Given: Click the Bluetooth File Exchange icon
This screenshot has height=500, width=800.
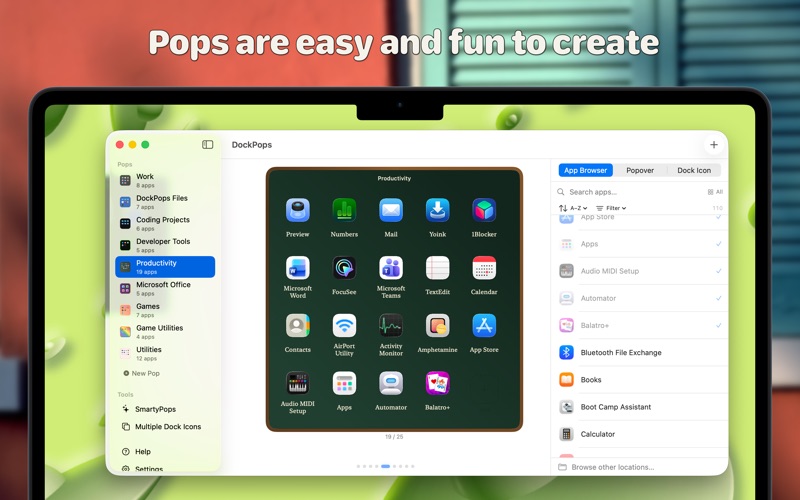Looking at the screenshot, I should tap(566, 353).
